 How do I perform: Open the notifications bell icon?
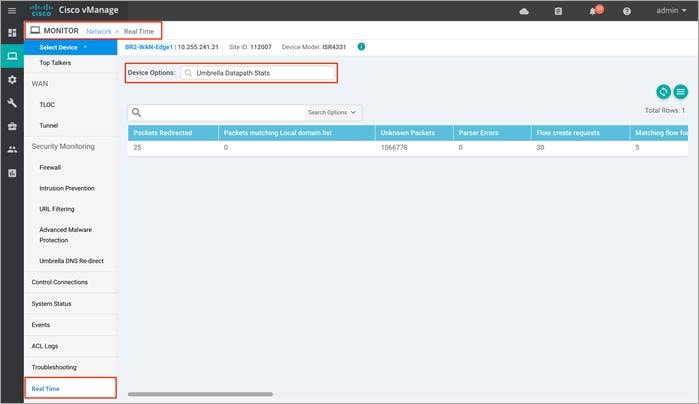point(593,11)
